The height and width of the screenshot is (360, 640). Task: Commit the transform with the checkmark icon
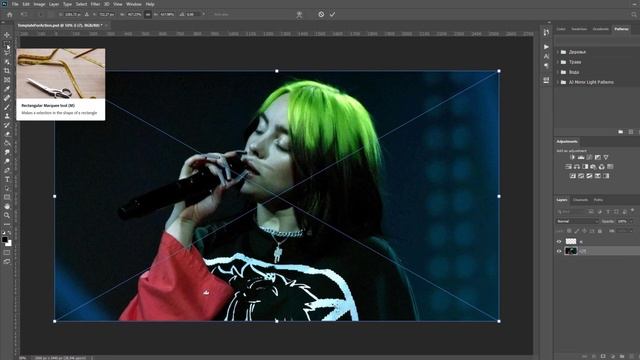332,14
